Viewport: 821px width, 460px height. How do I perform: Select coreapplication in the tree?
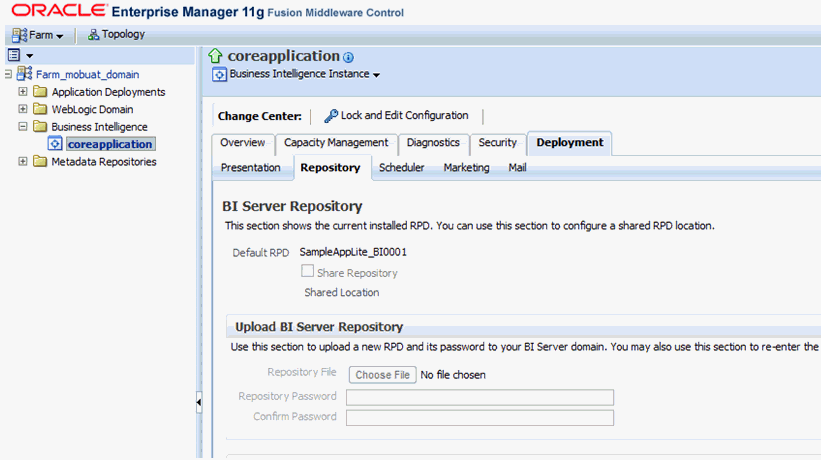click(110, 144)
